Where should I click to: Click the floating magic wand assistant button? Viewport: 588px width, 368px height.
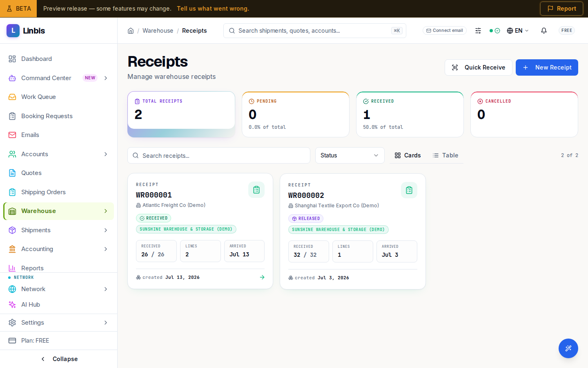point(568,348)
